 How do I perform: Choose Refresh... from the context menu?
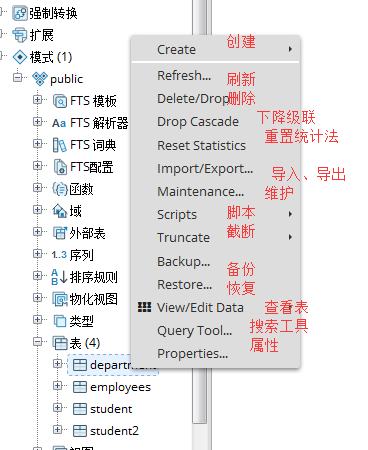coord(216,76)
